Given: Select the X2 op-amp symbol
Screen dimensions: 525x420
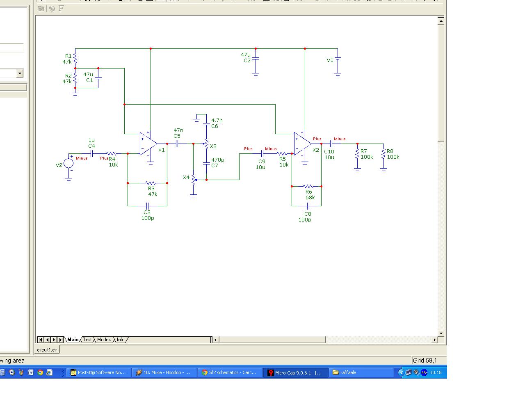Looking at the screenshot, I should pyautogui.click(x=303, y=144).
